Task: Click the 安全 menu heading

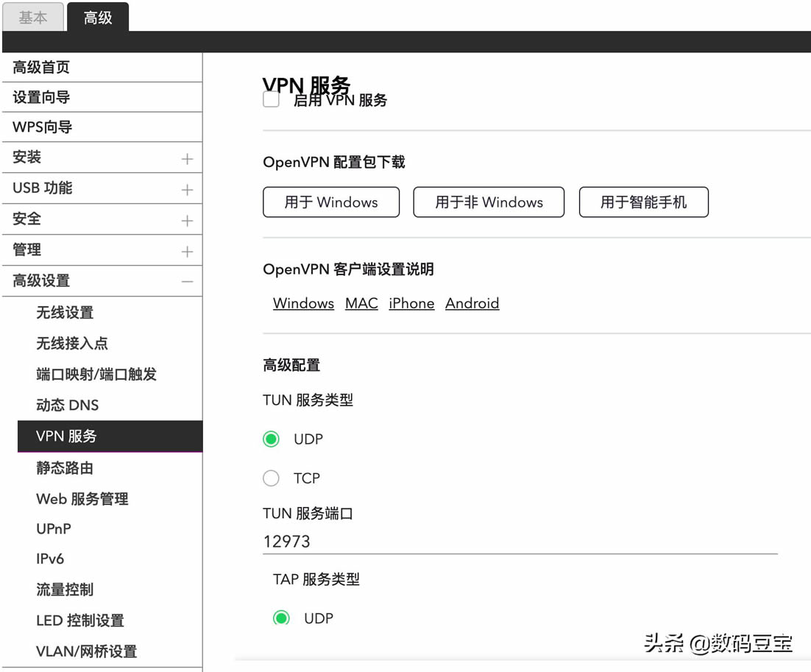Action: point(27,219)
